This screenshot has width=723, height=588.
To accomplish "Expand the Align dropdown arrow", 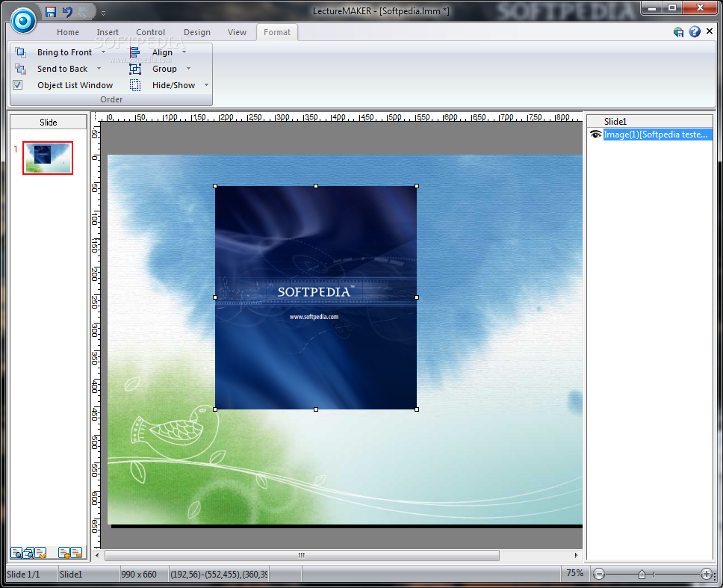I will pos(184,52).
